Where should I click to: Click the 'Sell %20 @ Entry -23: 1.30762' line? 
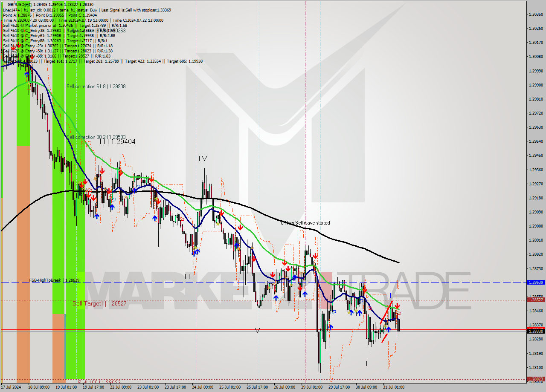pyautogui.click(x=58, y=46)
